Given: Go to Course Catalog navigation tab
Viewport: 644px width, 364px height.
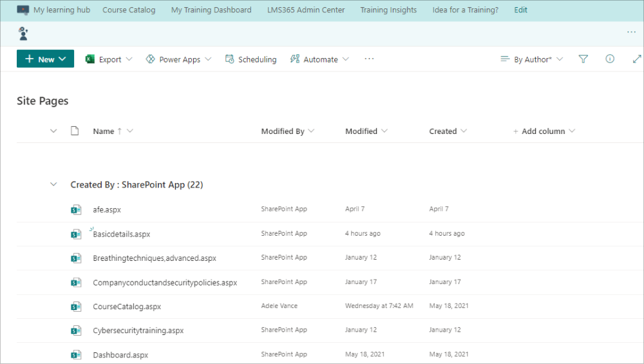Looking at the screenshot, I should (x=129, y=10).
